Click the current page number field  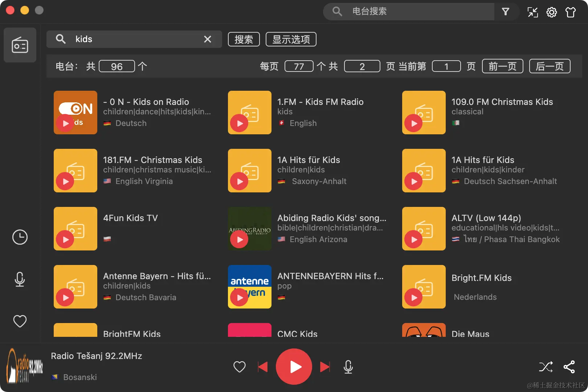tap(446, 66)
